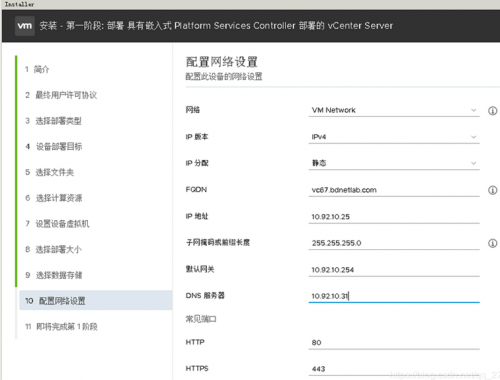The image size is (500, 380).
Task: Go to step 9 选择数据存储
Action: pyautogui.click(x=54, y=275)
